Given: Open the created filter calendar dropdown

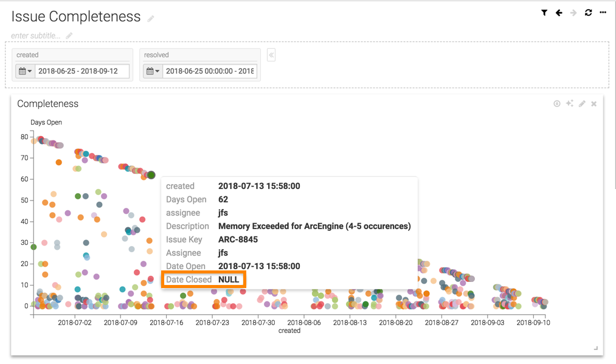Looking at the screenshot, I should 25,71.
